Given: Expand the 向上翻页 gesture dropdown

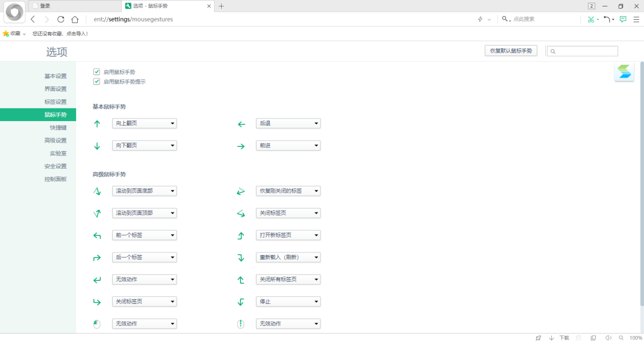Looking at the screenshot, I should pyautogui.click(x=144, y=123).
